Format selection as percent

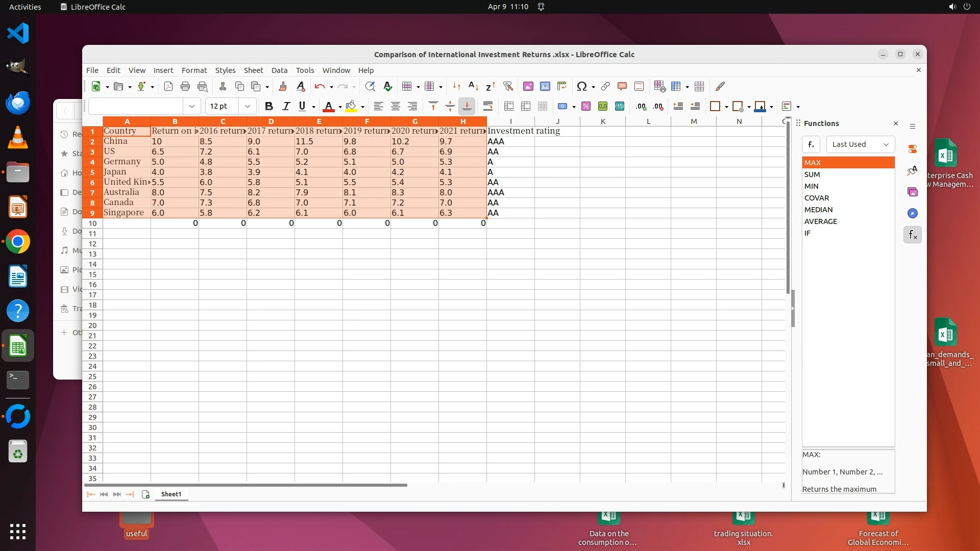[x=586, y=106]
